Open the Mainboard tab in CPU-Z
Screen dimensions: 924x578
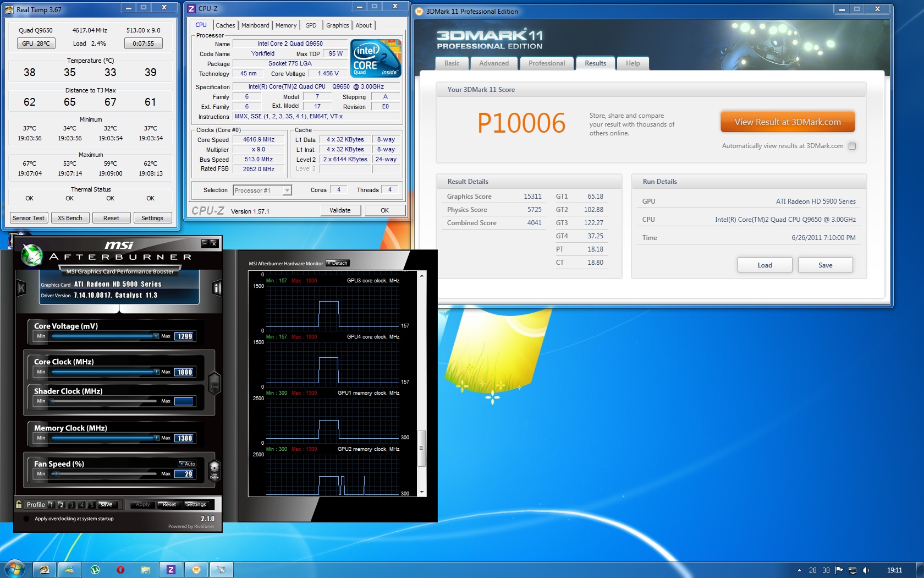255,25
